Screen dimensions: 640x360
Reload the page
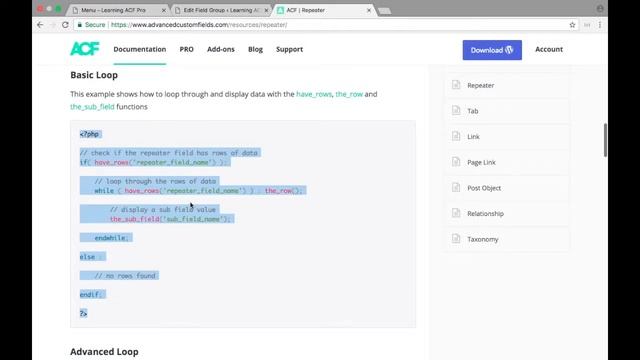click(x=65, y=25)
